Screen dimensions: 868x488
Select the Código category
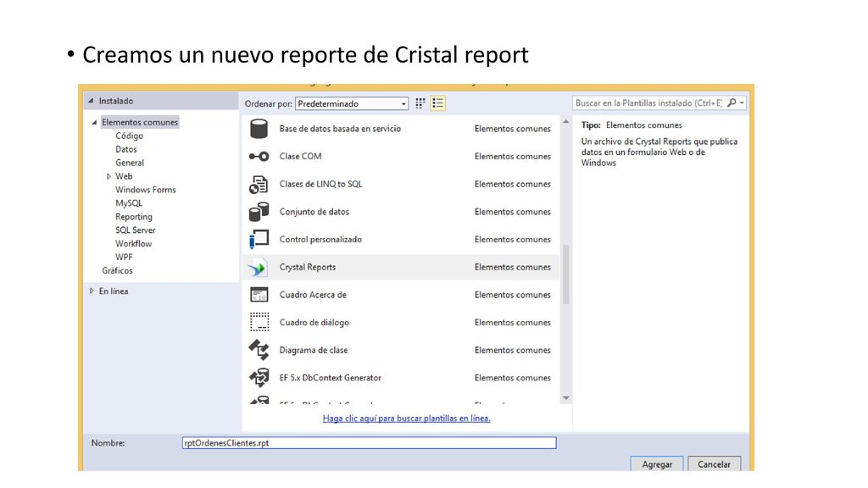[130, 136]
